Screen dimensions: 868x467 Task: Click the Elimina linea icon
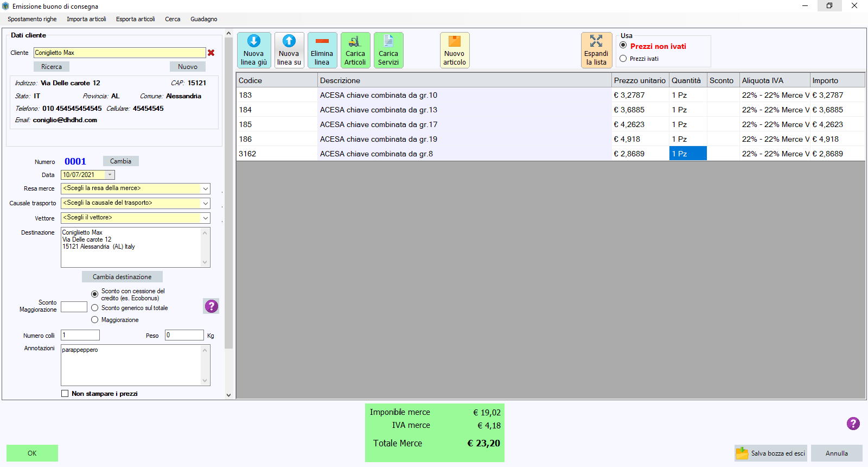click(x=322, y=50)
